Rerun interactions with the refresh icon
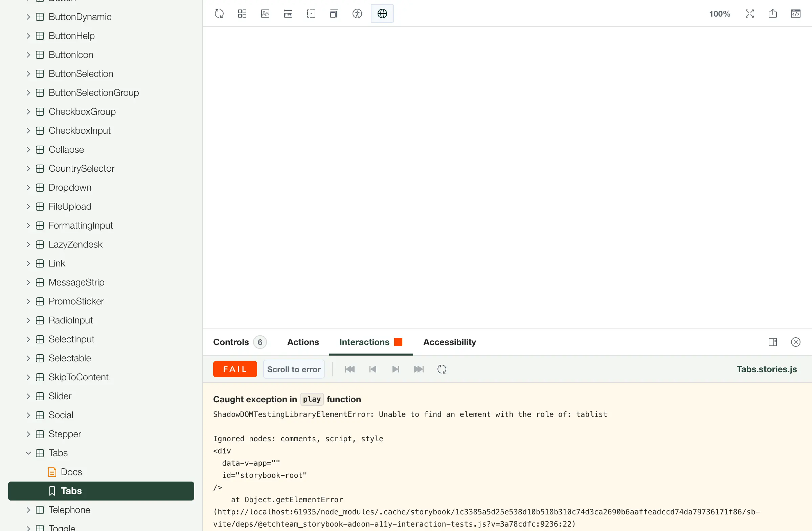Image resolution: width=812 pixels, height=531 pixels. 442,369
